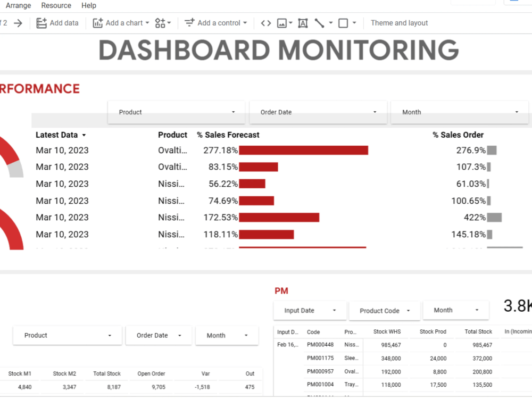Expand the shape tool options arrow
532x399 pixels.
coord(354,23)
